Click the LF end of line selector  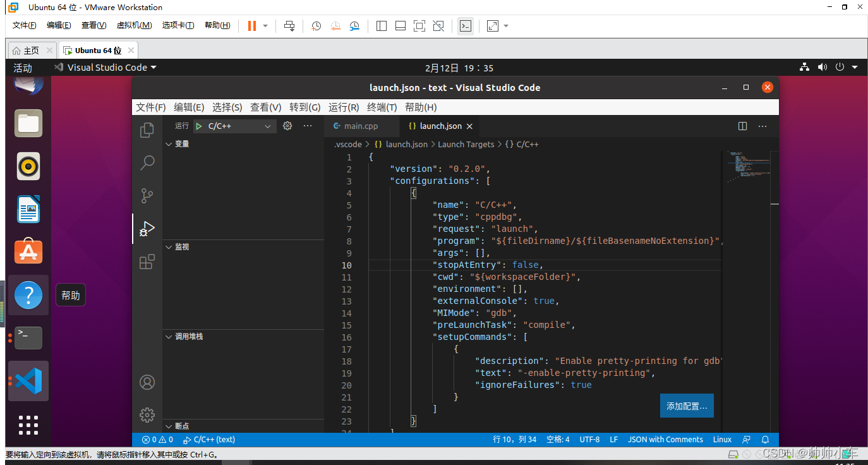[x=613, y=440]
